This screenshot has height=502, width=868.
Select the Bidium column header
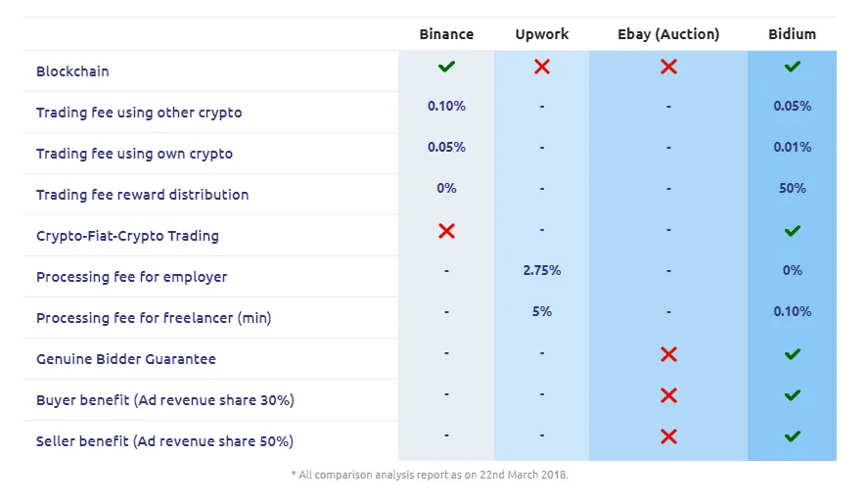793,34
